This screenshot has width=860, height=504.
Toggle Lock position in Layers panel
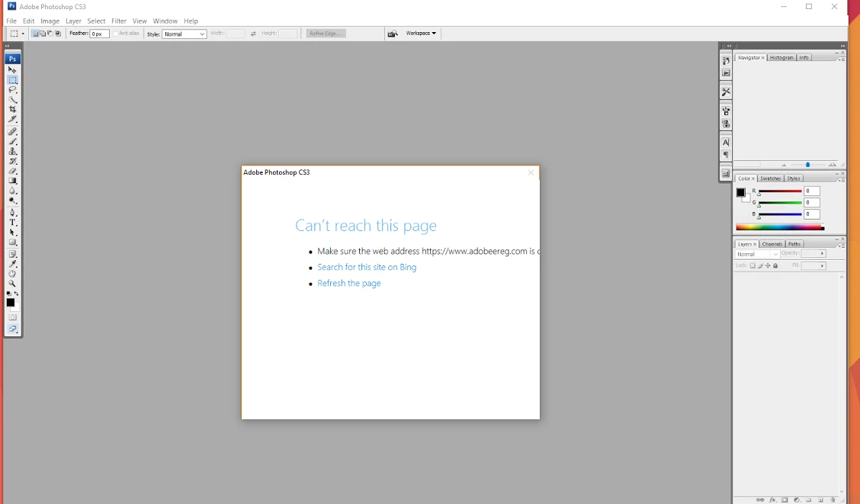click(768, 265)
